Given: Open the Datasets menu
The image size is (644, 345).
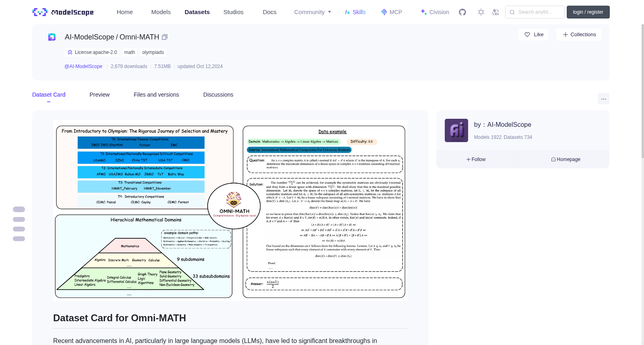Looking at the screenshot, I should coord(197,12).
